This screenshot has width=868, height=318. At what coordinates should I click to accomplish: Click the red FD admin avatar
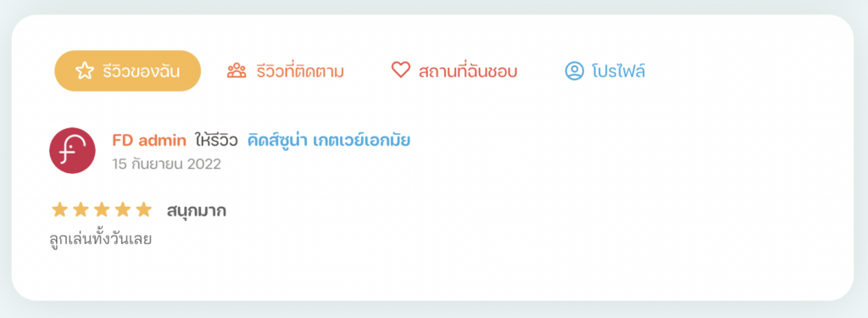[73, 151]
